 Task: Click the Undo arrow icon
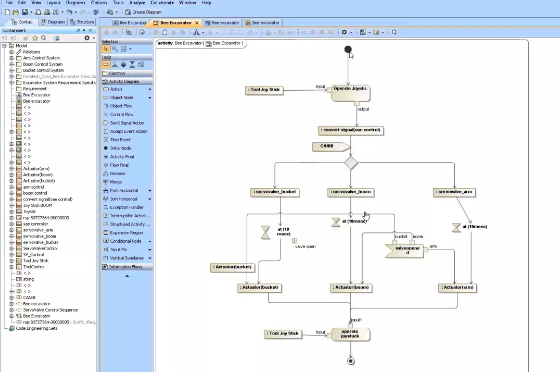pyautogui.click(x=69, y=12)
